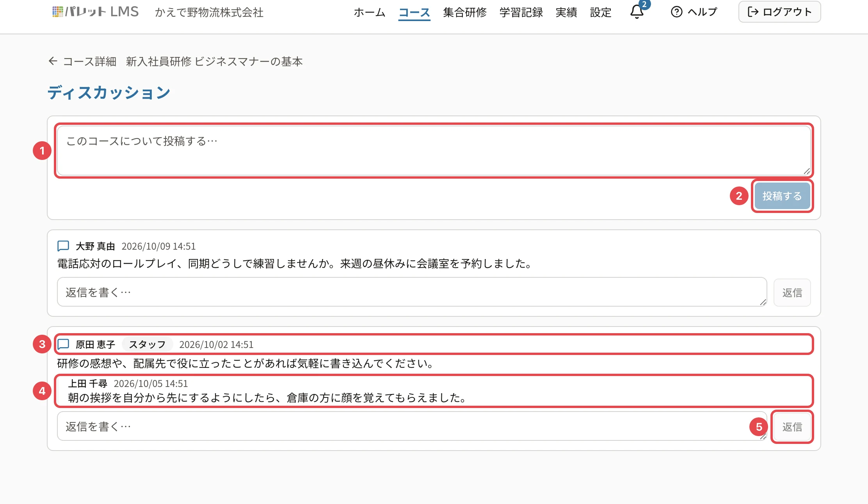The width and height of the screenshot is (868, 504).
Task: Click the post text starting 電話応対のロールプレイ
Action: [x=295, y=264]
